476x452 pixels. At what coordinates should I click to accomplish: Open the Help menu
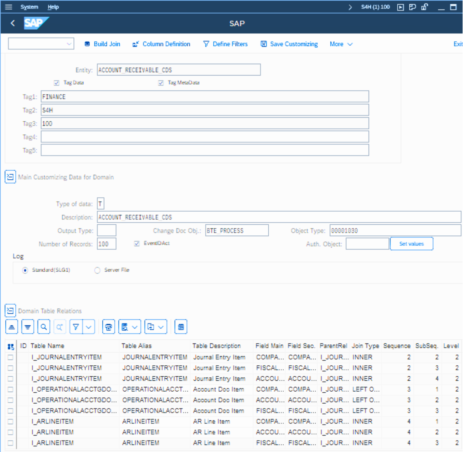click(53, 7)
